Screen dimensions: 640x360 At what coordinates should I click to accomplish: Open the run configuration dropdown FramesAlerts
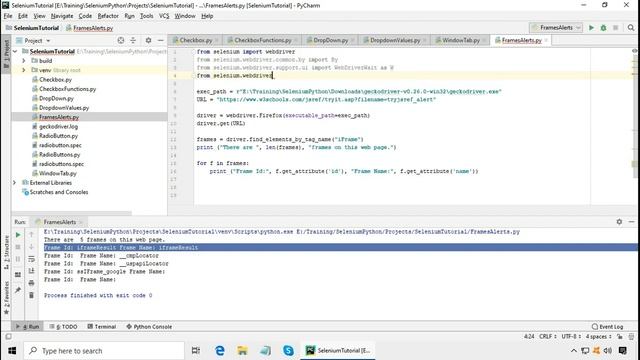(x=556, y=28)
